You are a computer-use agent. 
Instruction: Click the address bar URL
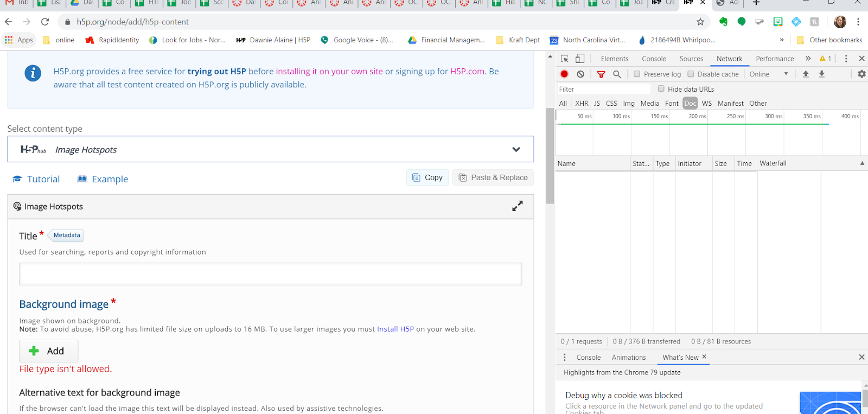pos(133,22)
